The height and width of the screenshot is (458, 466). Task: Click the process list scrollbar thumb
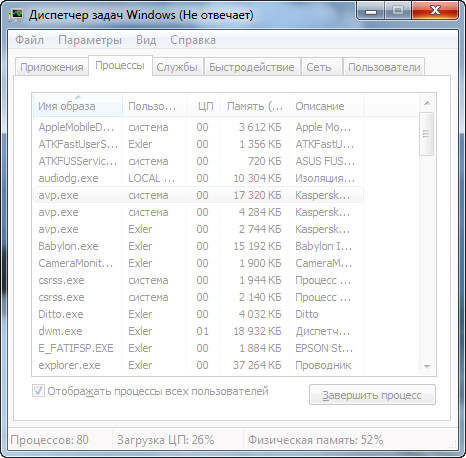point(427,134)
